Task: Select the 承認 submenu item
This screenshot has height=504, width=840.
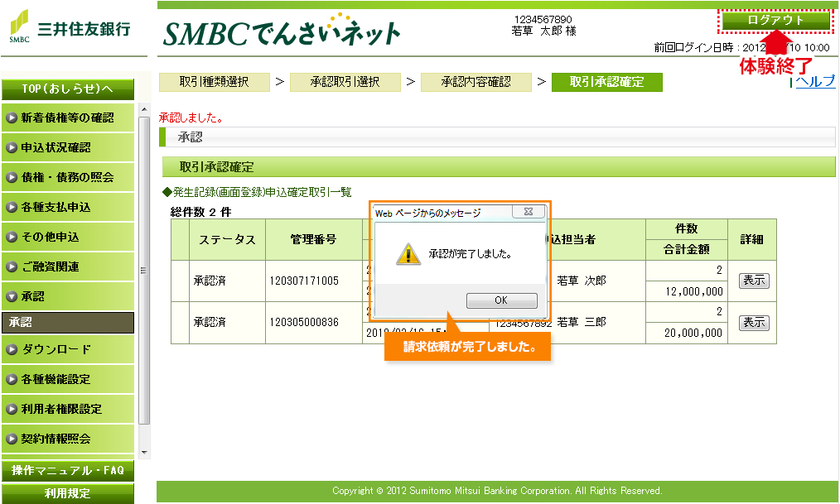Action: [67, 323]
